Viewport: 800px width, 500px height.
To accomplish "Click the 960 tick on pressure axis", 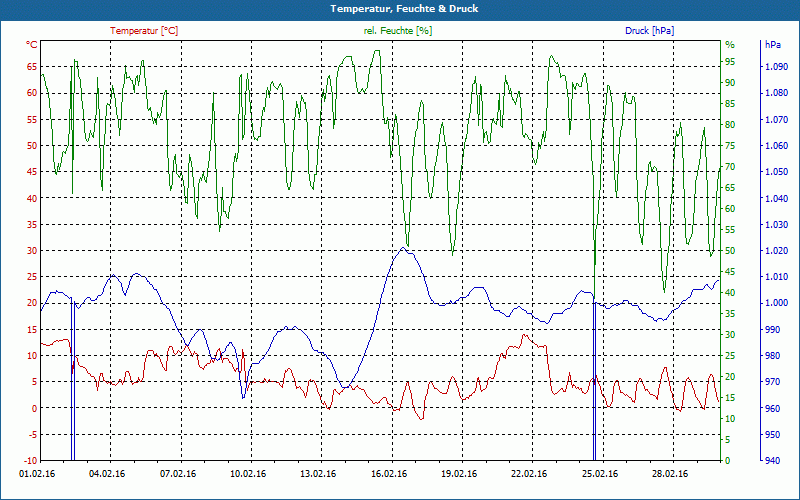I will [x=773, y=408].
